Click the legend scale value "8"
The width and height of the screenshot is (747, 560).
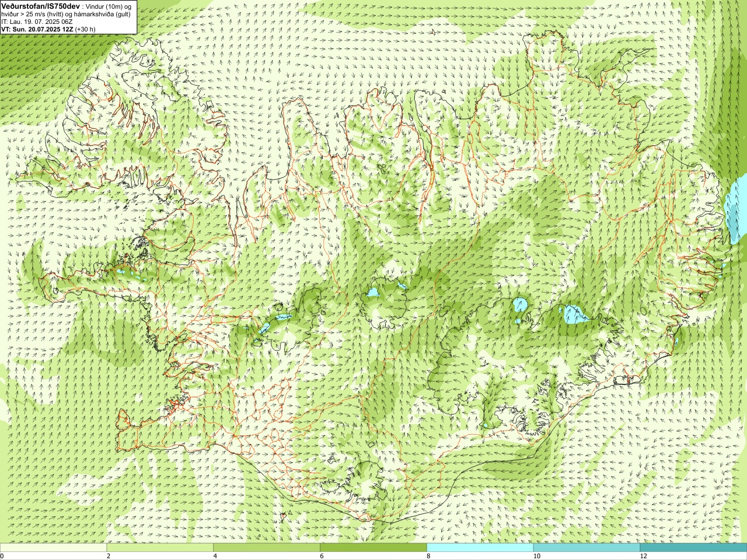[428, 556]
